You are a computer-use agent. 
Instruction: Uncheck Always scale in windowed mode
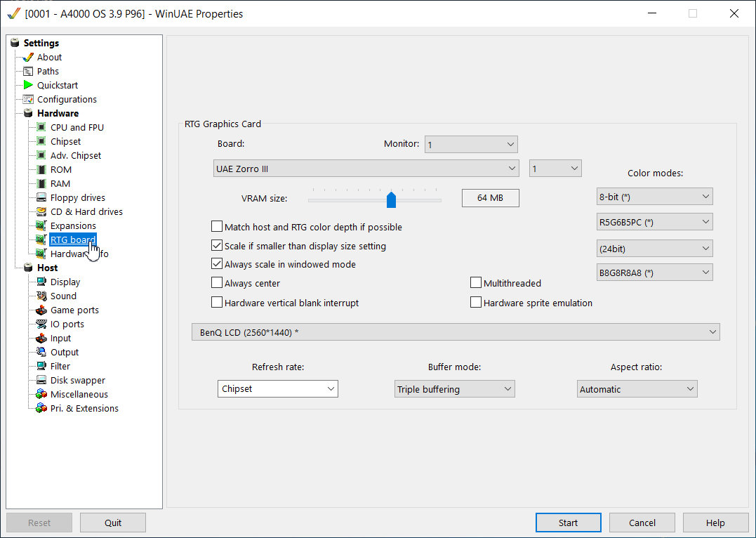point(217,264)
